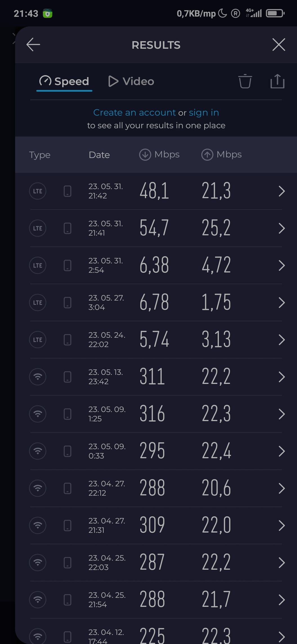297x644 pixels.
Task: Tap phone device icon of 21:41 result
Action: pos(68,228)
